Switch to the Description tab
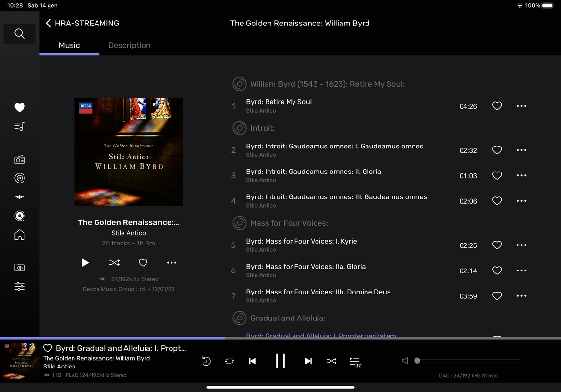 click(x=129, y=46)
